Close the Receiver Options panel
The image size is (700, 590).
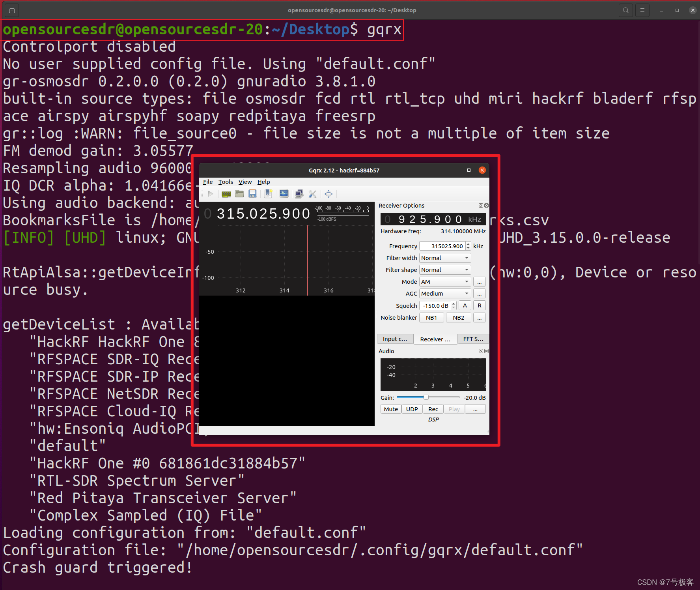(486, 206)
